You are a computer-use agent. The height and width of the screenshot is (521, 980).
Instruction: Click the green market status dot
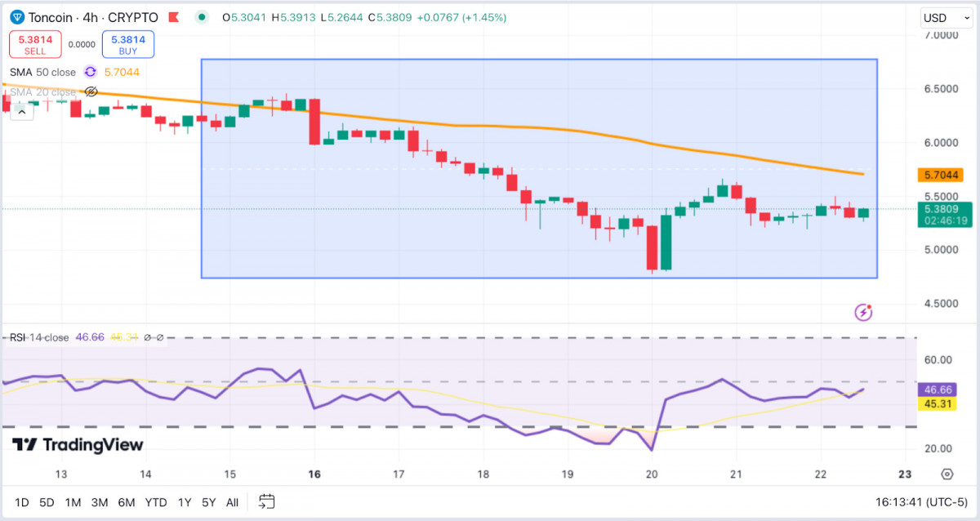202,17
